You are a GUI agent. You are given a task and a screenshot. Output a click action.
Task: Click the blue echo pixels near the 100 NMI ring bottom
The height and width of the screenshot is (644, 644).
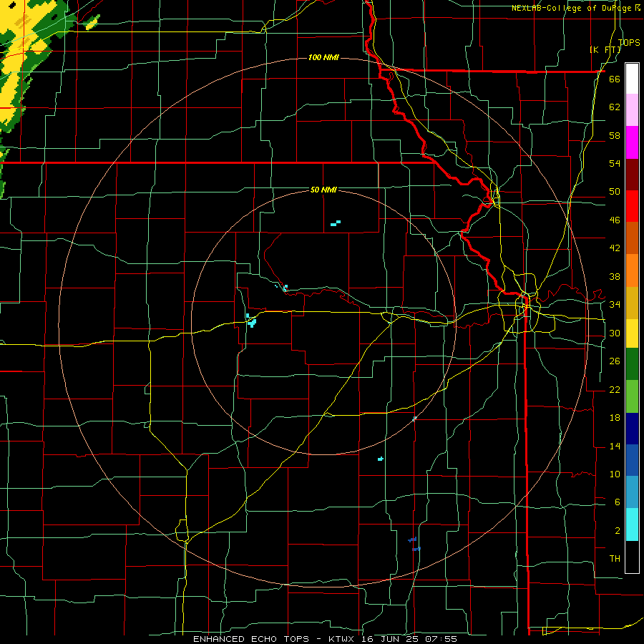414,544
